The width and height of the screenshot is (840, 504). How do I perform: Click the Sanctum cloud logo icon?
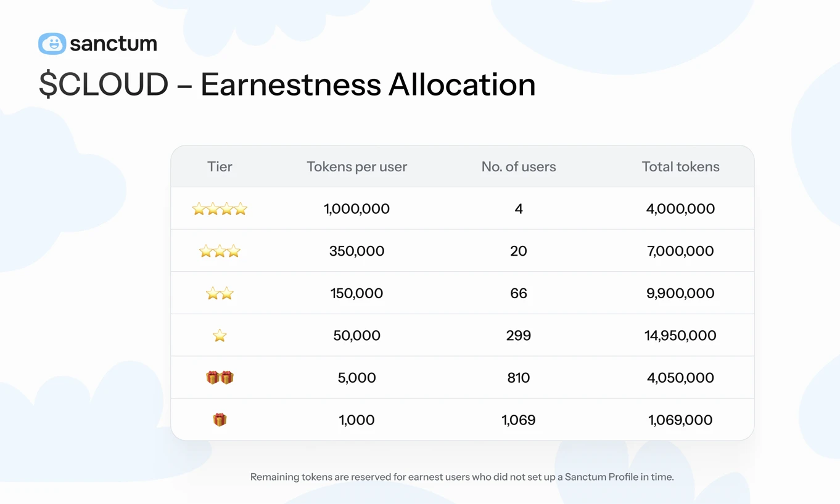pos(52,44)
